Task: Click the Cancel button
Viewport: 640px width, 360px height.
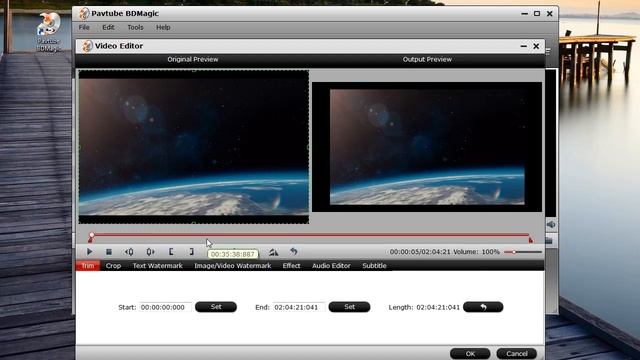Action: tap(517, 353)
